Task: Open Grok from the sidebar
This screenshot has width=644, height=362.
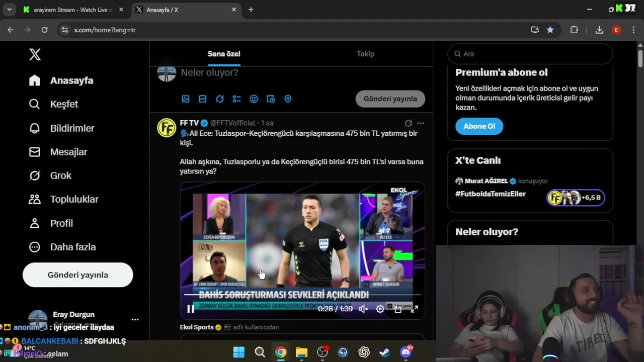Action: (x=50, y=175)
